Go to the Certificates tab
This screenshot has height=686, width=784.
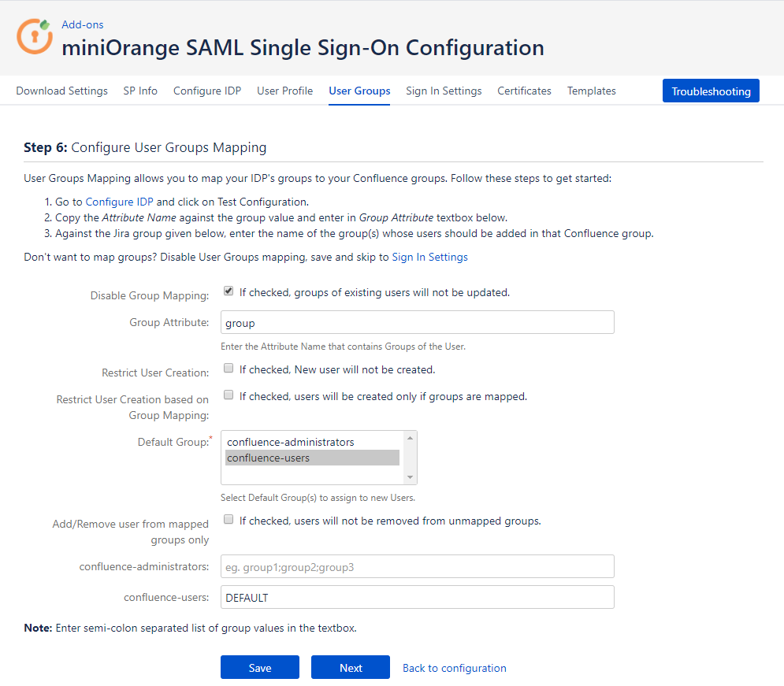pos(524,91)
